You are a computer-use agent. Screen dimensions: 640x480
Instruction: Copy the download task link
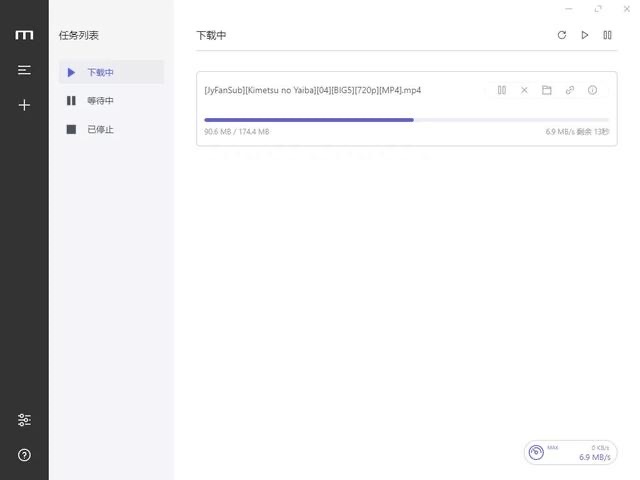point(570,90)
